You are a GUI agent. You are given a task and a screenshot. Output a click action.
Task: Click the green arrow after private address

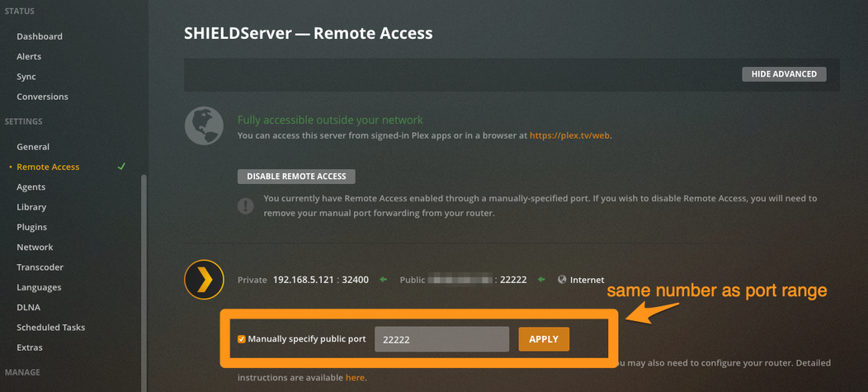click(383, 280)
